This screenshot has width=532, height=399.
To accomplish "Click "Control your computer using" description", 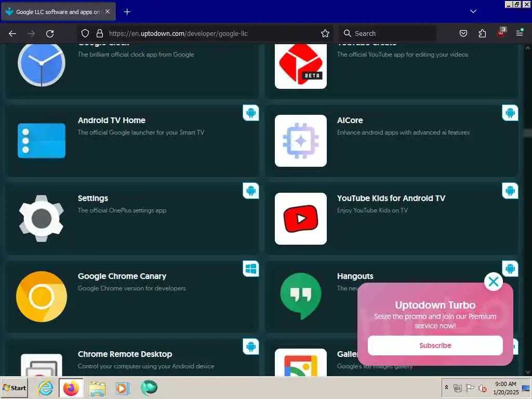I will (x=146, y=366).
